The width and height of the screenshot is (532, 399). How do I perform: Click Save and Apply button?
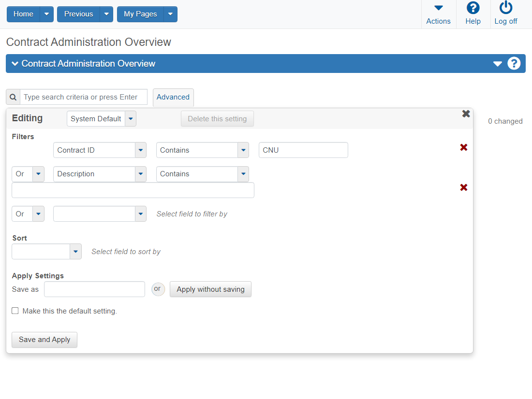44,340
